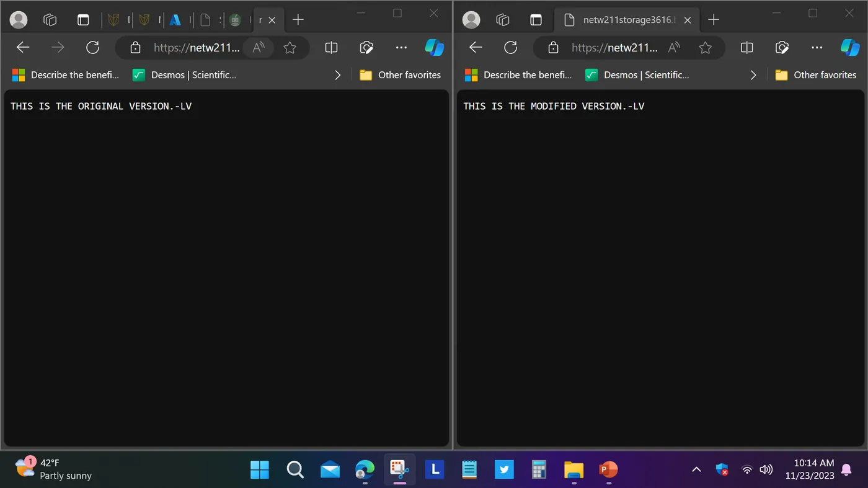Open Other favorites folder in right window
868x488 pixels.
click(816, 75)
